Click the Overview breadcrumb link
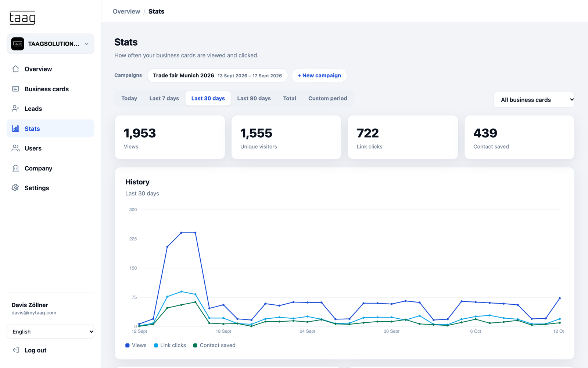The width and height of the screenshot is (588, 368). tap(126, 11)
